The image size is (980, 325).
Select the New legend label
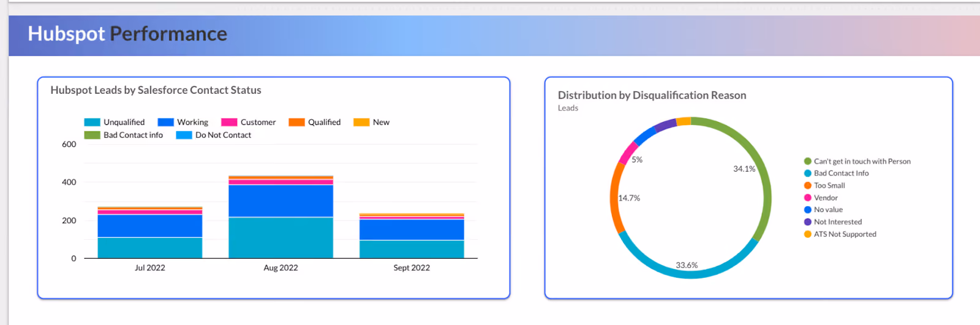click(x=381, y=122)
